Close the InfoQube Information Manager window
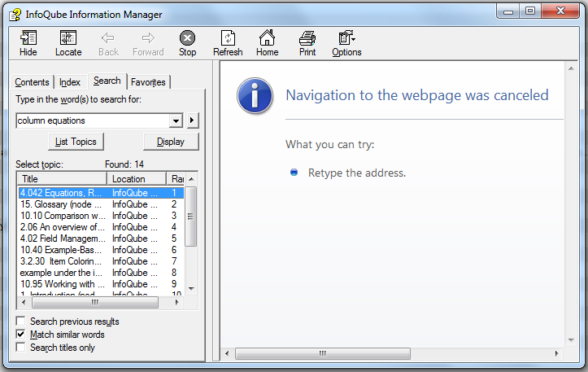This screenshot has height=372, width=588. coord(560,11)
